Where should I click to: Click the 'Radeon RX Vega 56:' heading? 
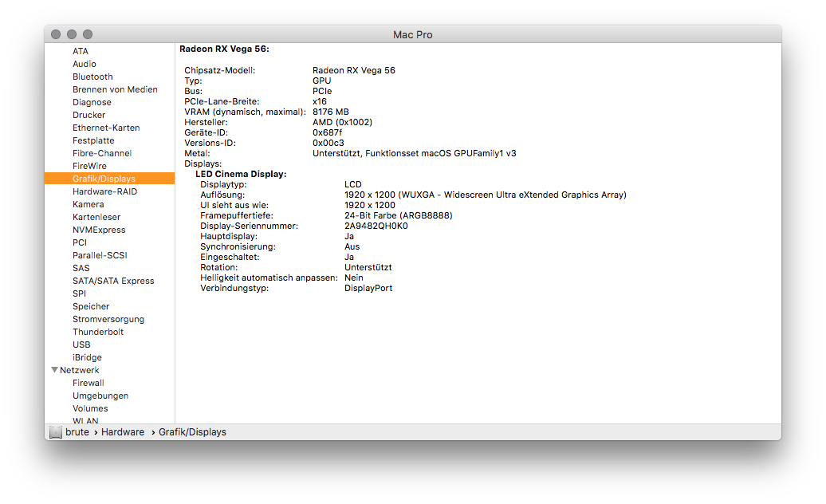coord(224,49)
